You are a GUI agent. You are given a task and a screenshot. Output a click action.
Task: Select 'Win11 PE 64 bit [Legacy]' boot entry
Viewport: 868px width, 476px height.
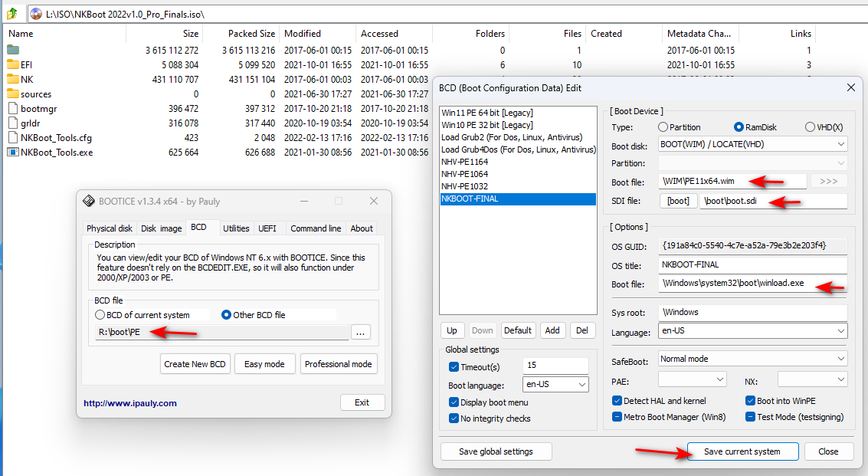click(487, 113)
